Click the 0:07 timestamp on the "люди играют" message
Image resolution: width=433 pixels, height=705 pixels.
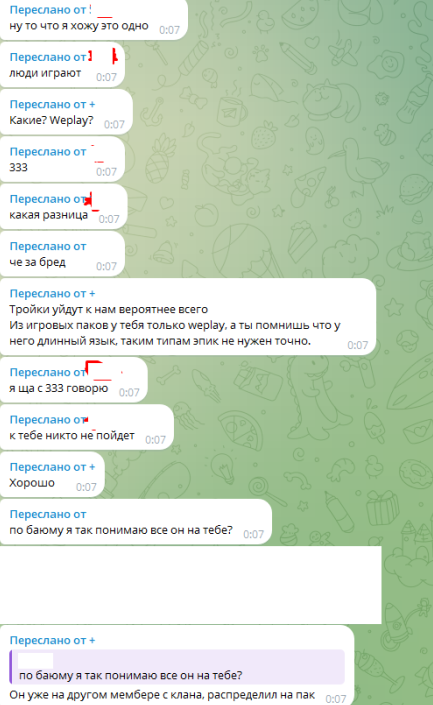point(107,77)
